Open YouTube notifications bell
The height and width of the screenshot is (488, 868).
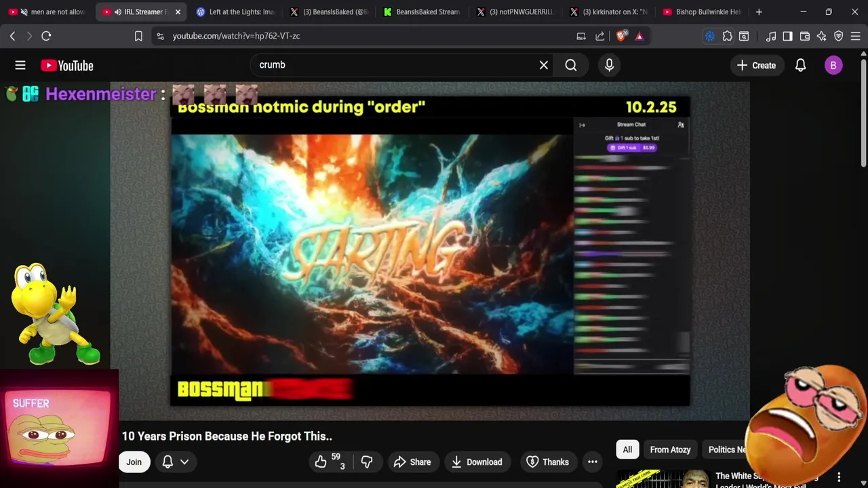(x=801, y=65)
